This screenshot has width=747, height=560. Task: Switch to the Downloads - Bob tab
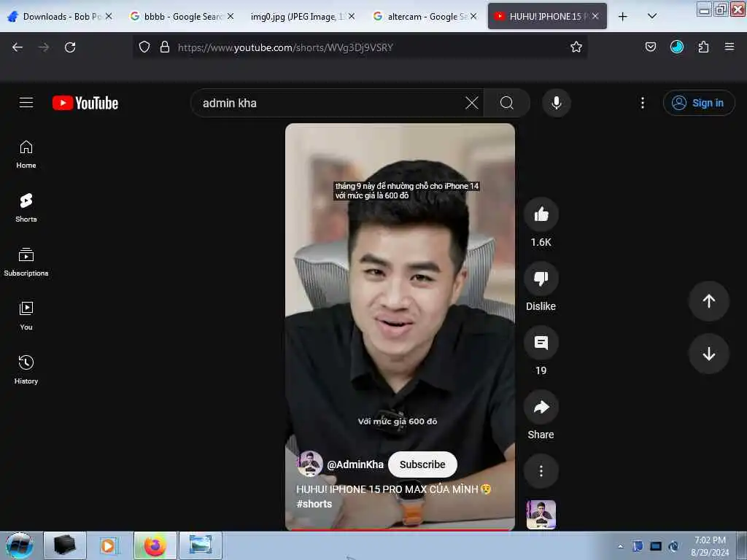pyautogui.click(x=60, y=16)
